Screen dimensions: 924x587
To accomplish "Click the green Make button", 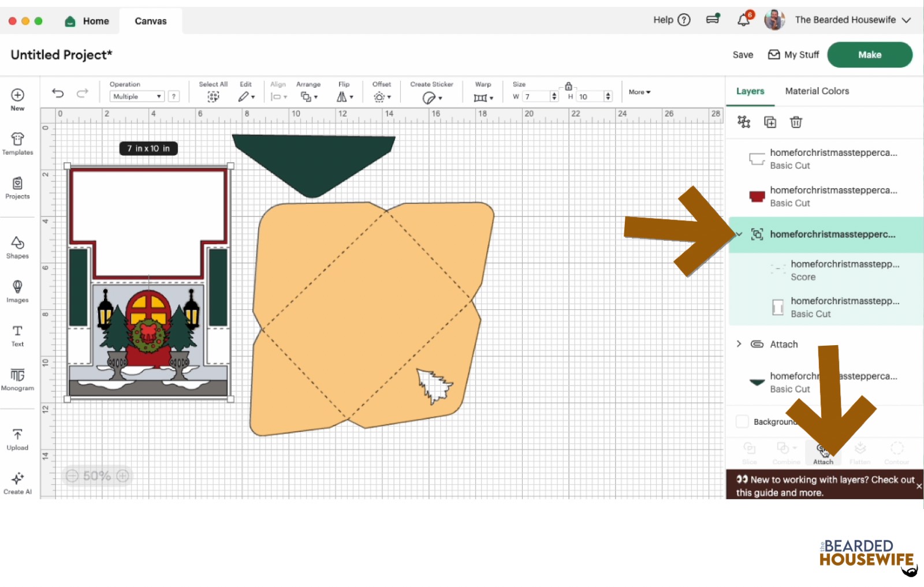I will click(869, 55).
